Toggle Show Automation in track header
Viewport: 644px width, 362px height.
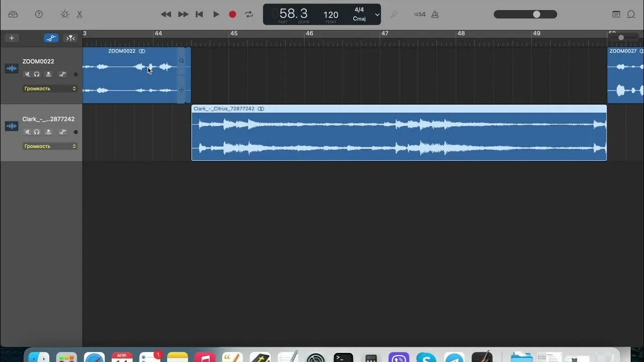coord(51,38)
